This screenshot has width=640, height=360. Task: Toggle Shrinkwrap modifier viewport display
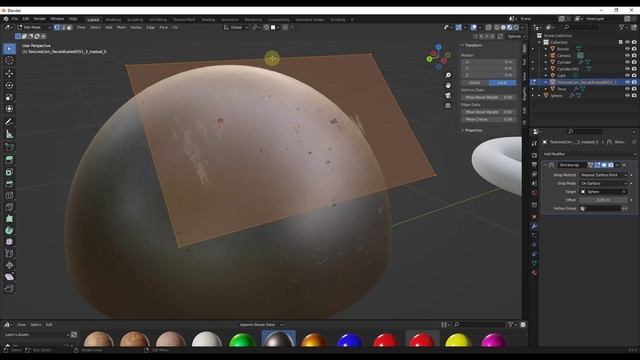tap(604, 165)
